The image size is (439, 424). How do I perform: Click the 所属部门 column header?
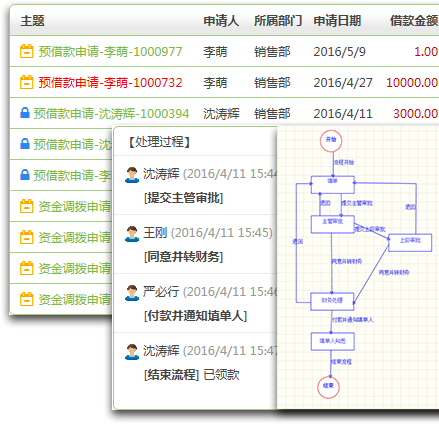point(278,21)
